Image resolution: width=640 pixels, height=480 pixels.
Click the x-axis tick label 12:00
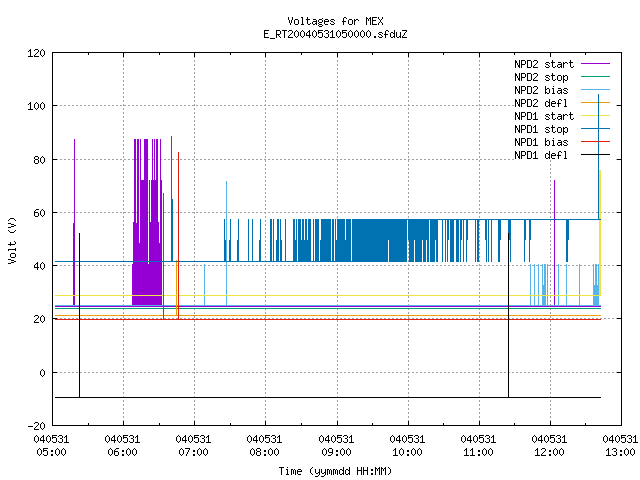pos(549,452)
